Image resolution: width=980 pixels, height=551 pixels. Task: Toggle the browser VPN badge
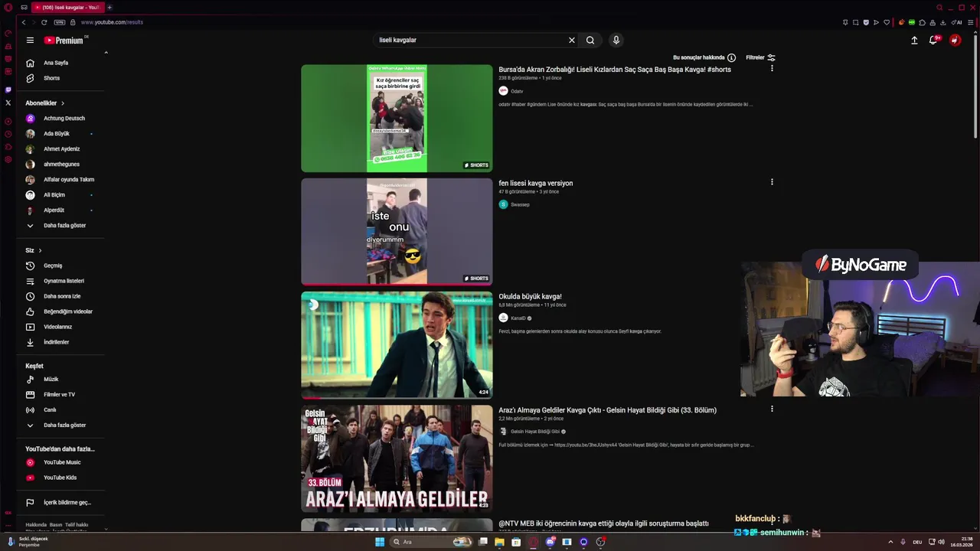(x=60, y=22)
